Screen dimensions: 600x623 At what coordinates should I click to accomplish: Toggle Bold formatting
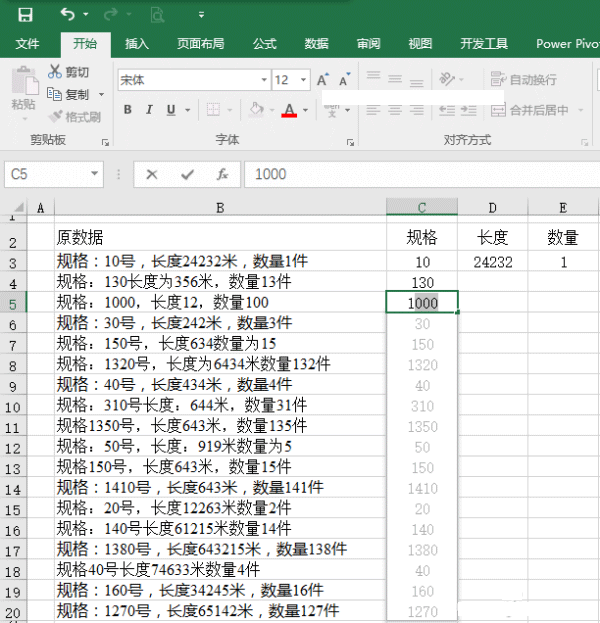[x=128, y=110]
